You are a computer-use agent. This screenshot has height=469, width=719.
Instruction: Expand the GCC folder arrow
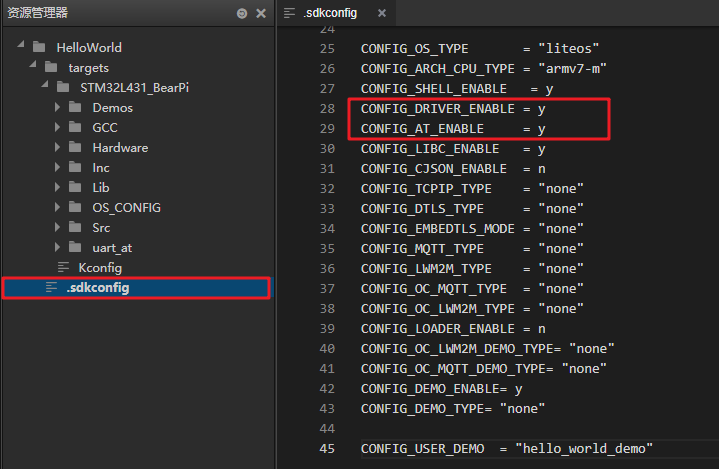(57, 127)
